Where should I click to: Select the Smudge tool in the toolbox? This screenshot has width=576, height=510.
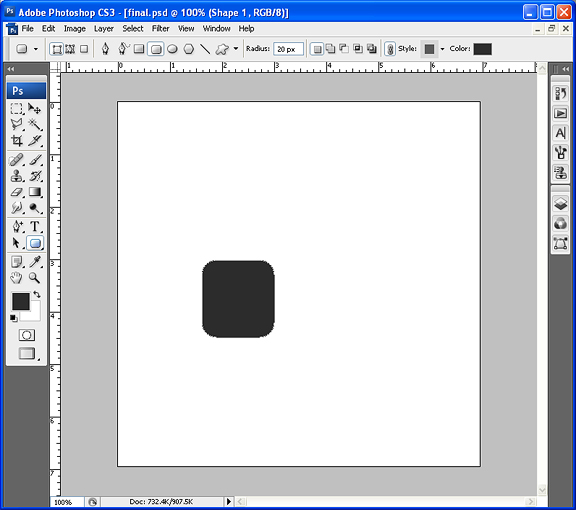17,208
